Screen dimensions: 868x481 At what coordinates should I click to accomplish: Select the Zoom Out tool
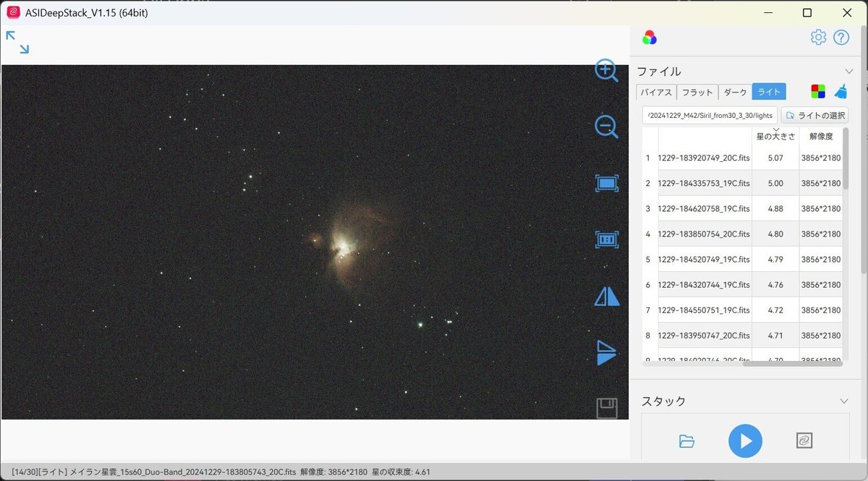[607, 127]
